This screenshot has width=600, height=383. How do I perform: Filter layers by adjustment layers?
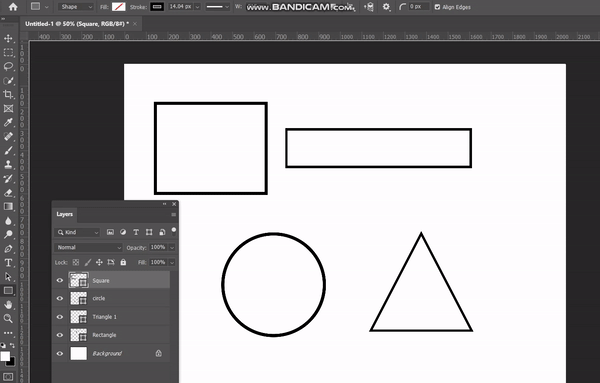pos(123,232)
